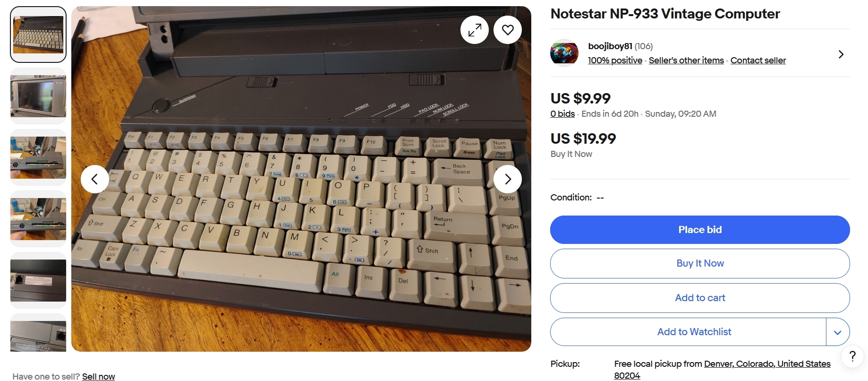Open the 100% positive feedback link
The image size is (868, 381).
[615, 61]
